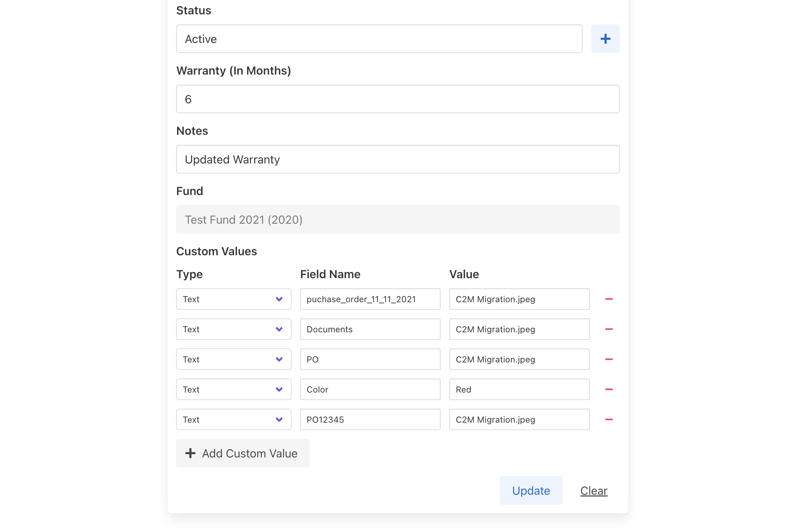Remove the Documents custom value row
The height and width of the screenshot is (532, 791).
(x=609, y=329)
